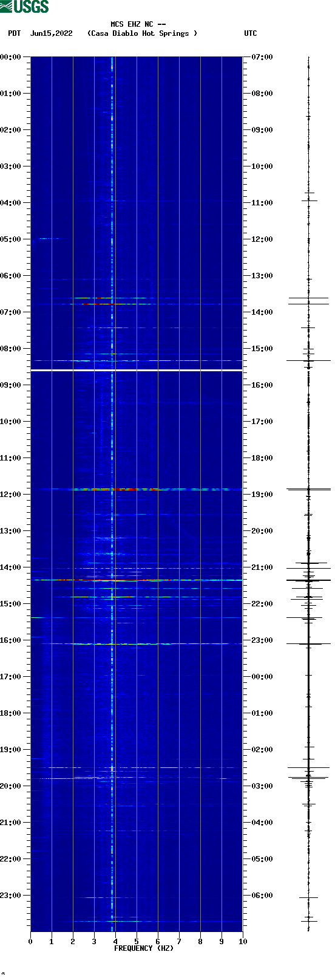Click the '15:00' PDT time label
Screen dimensions: 335x980
pos(10,604)
